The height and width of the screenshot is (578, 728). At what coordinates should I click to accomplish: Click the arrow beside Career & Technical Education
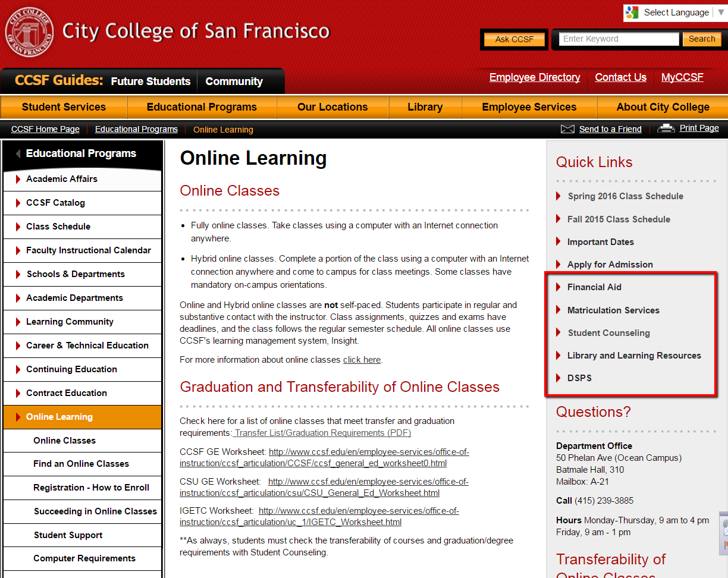(x=18, y=345)
